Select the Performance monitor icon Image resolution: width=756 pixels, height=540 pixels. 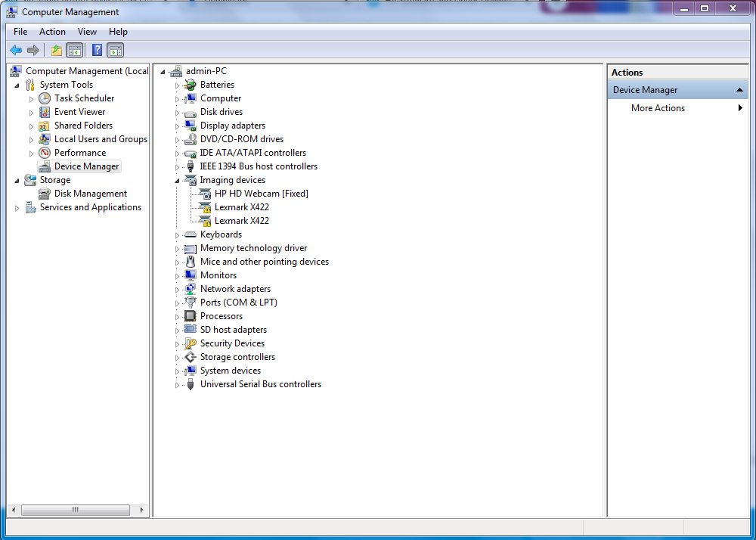tap(44, 152)
